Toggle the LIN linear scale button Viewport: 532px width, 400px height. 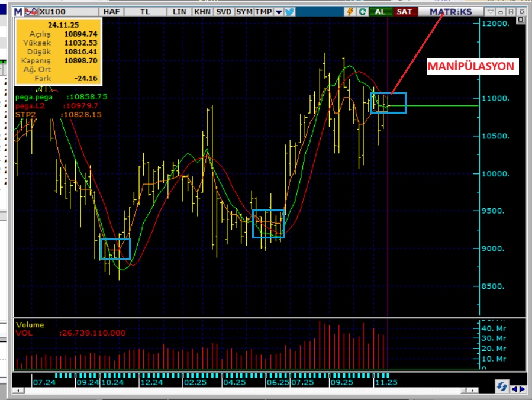coord(179,12)
